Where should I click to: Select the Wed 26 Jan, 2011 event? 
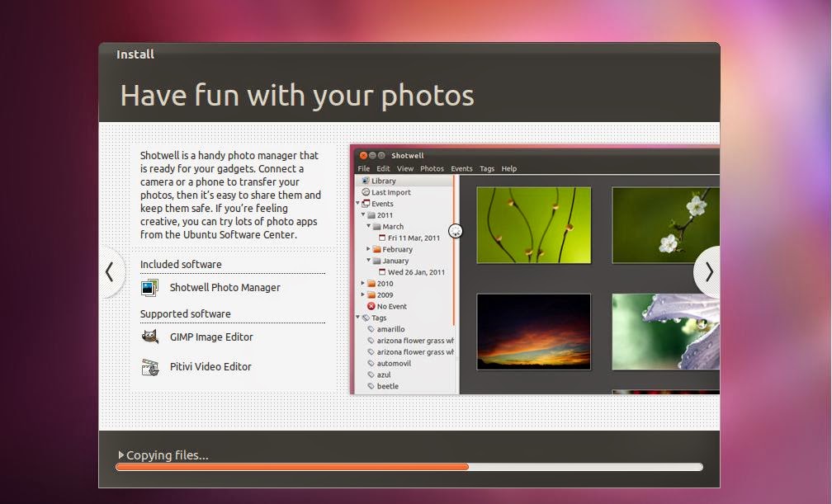[x=416, y=272]
